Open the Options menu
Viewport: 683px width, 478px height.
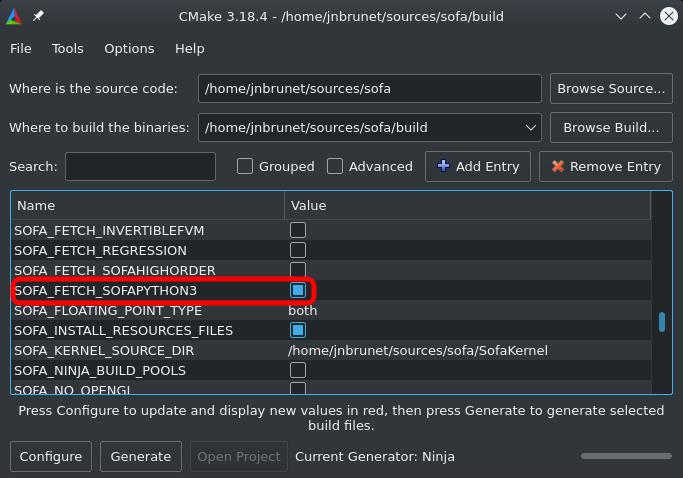[x=129, y=48]
